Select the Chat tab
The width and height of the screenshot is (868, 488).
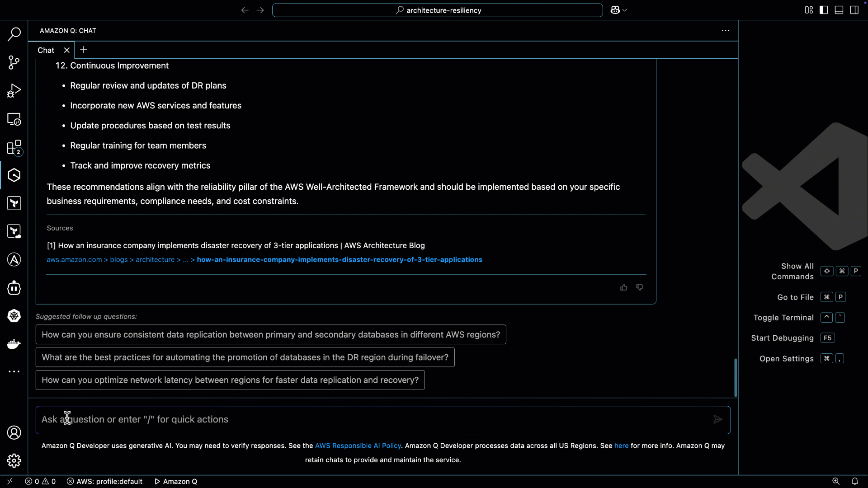click(46, 50)
